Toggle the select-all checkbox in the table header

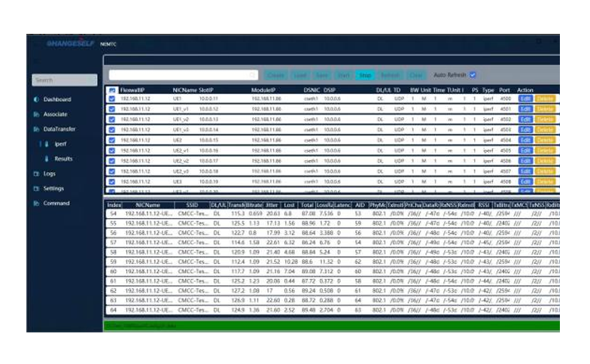tap(112, 90)
